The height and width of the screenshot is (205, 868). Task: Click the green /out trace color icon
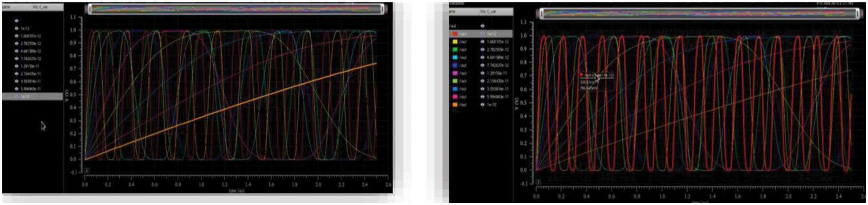455,49
